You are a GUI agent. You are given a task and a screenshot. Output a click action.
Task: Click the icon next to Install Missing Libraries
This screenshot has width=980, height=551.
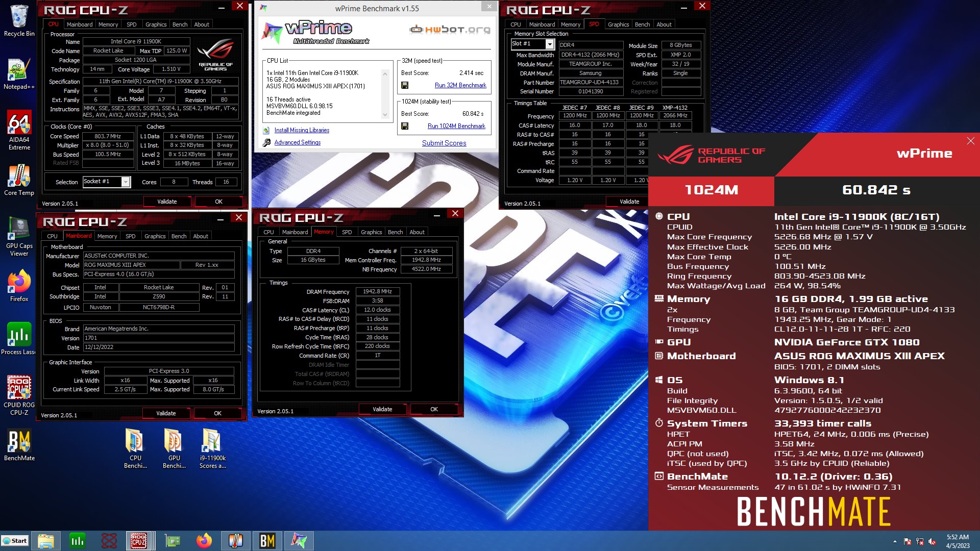point(266,130)
